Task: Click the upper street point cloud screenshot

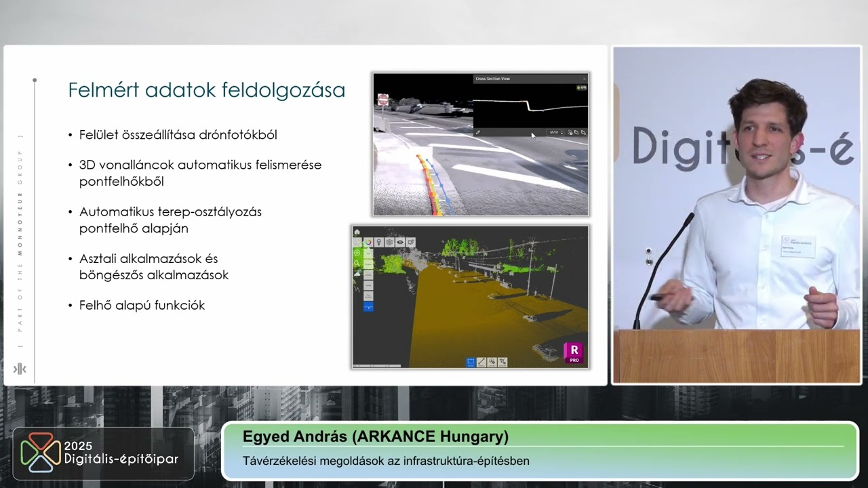Action: click(481, 144)
